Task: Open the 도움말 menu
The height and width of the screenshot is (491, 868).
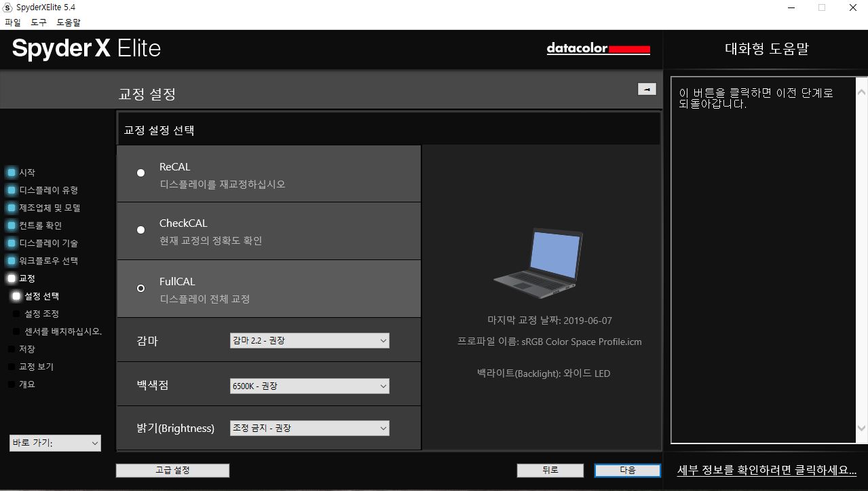Action: point(69,22)
